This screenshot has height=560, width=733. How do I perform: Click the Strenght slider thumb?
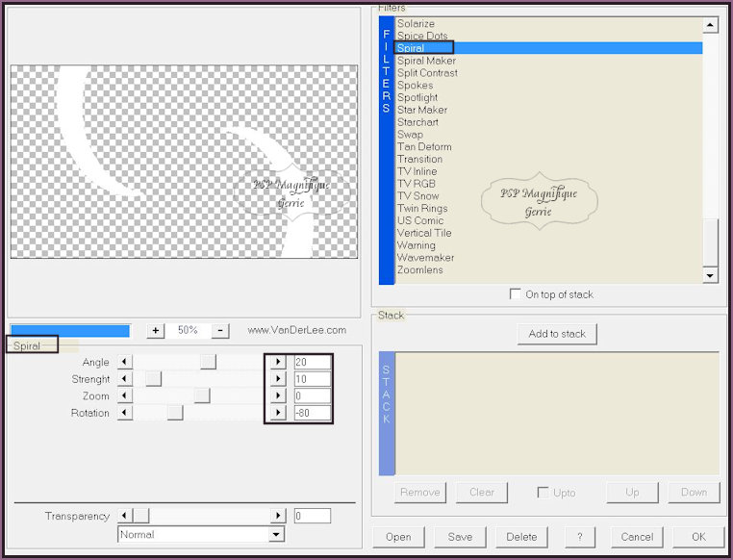pos(153,379)
